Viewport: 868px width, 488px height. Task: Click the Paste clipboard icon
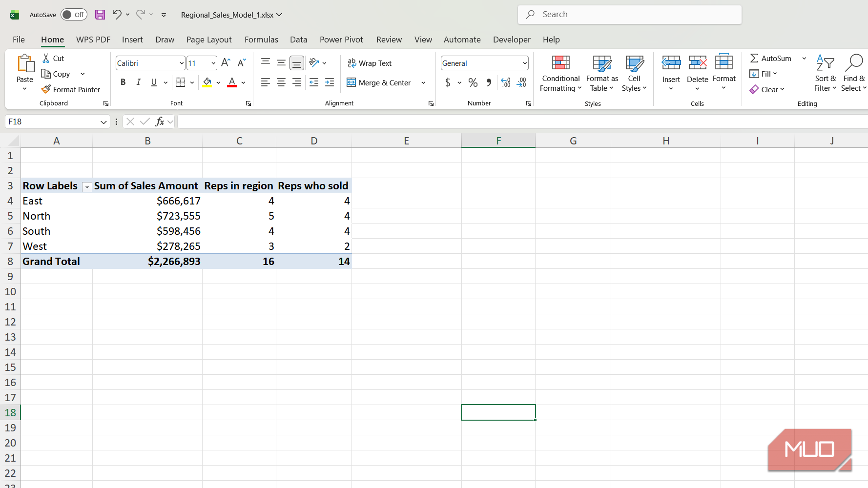(x=25, y=63)
